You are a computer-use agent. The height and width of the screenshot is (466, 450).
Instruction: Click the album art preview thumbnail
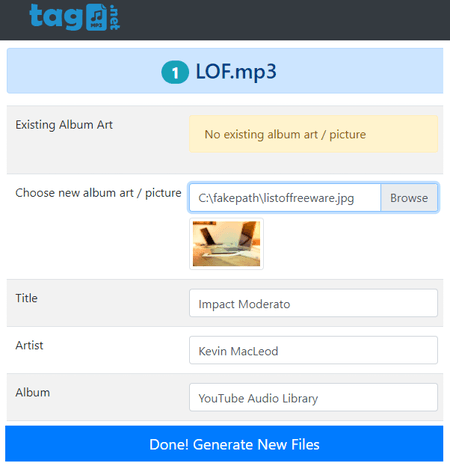point(226,244)
